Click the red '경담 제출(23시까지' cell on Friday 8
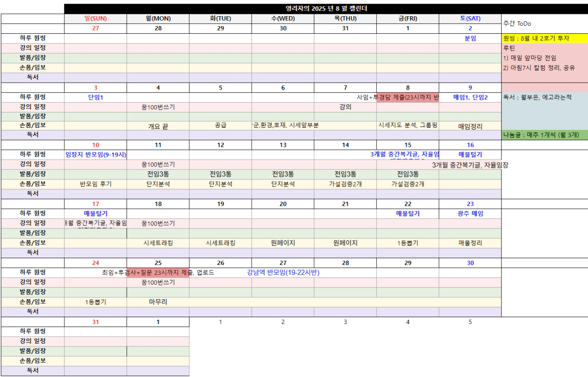This screenshot has height=377, width=588. pos(408,97)
